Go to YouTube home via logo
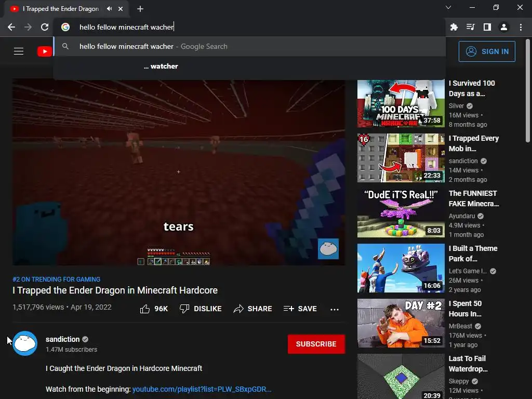The width and height of the screenshot is (532, 399). pyautogui.click(x=45, y=51)
